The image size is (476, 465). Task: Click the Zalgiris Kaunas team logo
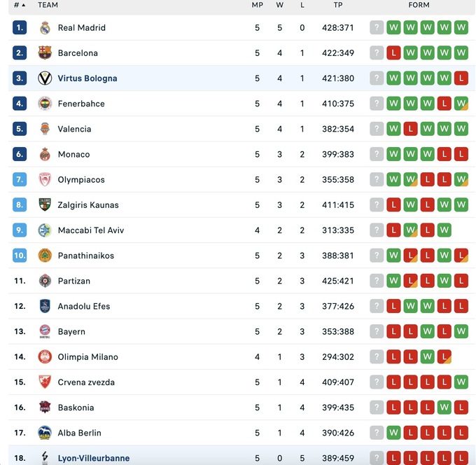[45, 205]
